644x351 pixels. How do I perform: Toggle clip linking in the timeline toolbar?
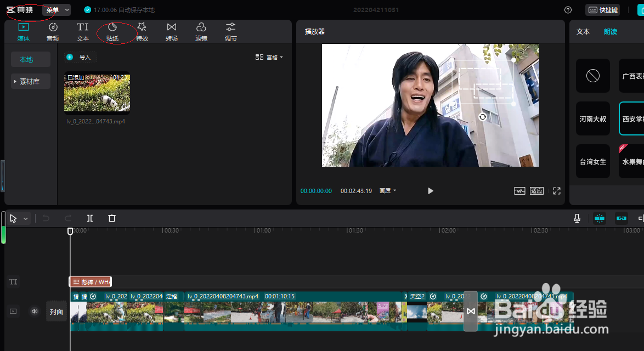[x=621, y=218]
